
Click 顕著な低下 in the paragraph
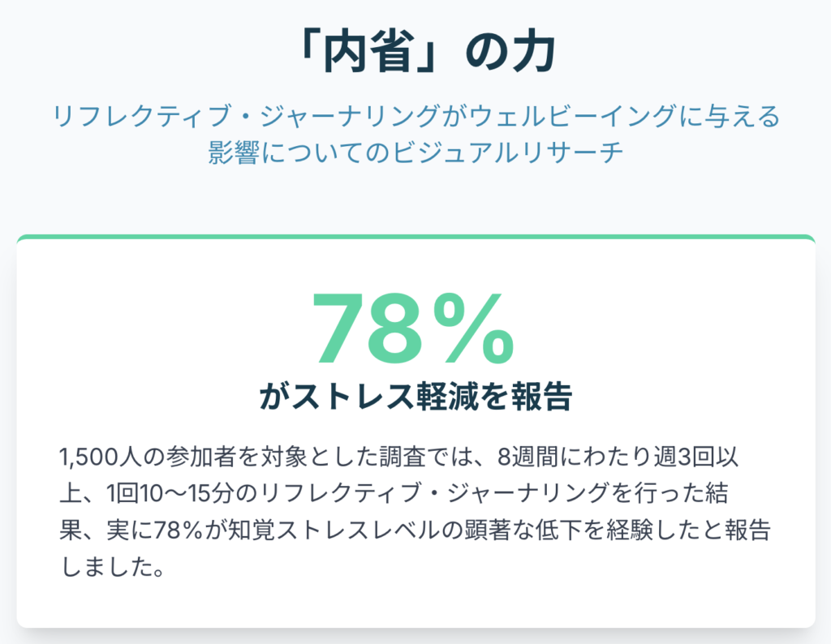pyautogui.click(x=479, y=531)
